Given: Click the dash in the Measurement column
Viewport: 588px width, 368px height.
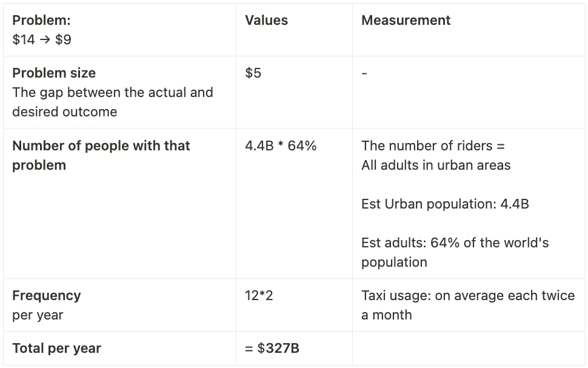Looking at the screenshot, I should point(364,73).
